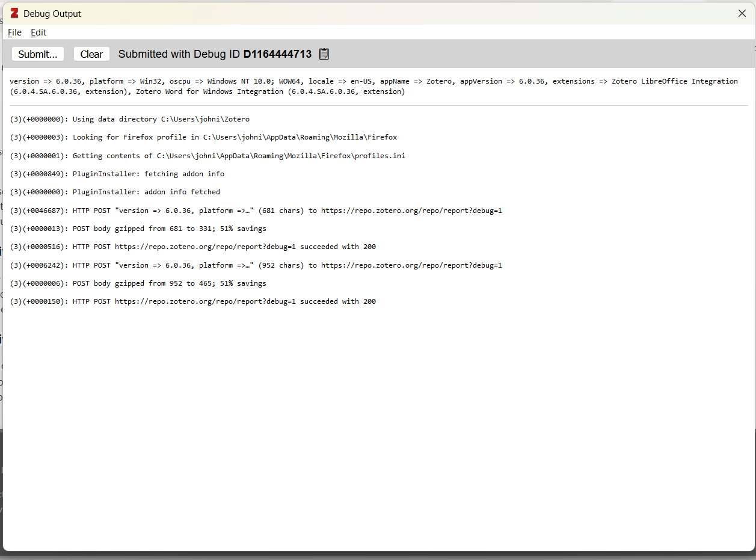Click 'PluginInstaller: fetching addon info' line

click(x=117, y=174)
